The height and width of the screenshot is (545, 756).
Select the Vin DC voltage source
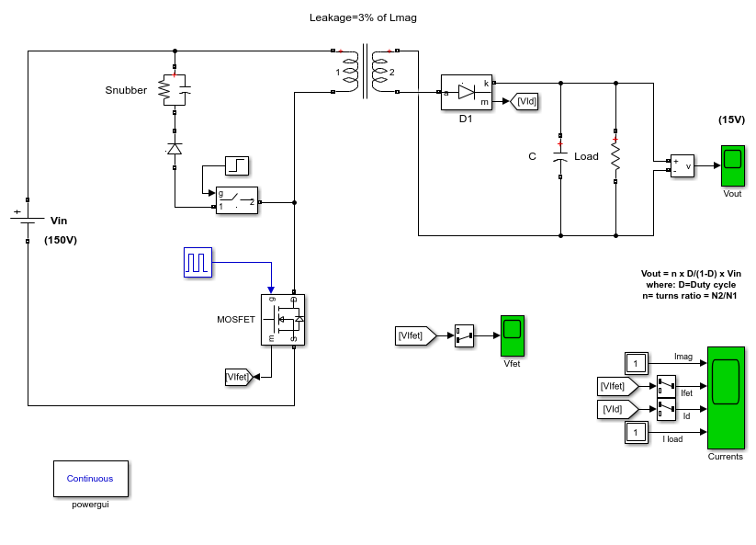pyautogui.click(x=28, y=221)
